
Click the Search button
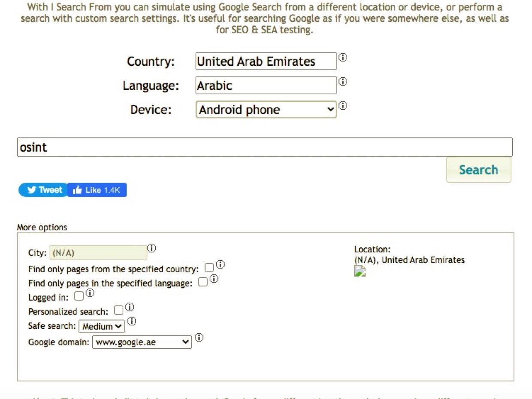tap(479, 170)
